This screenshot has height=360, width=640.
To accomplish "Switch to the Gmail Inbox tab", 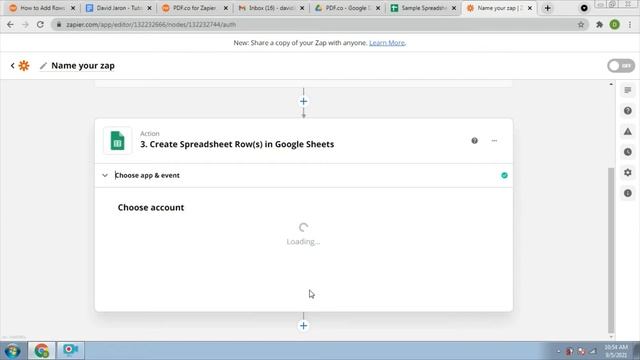I will point(272,8).
